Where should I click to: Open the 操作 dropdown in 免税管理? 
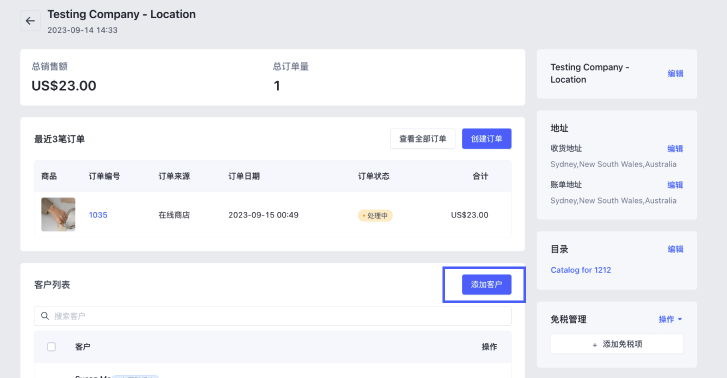pyautogui.click(x=670, y=319)
